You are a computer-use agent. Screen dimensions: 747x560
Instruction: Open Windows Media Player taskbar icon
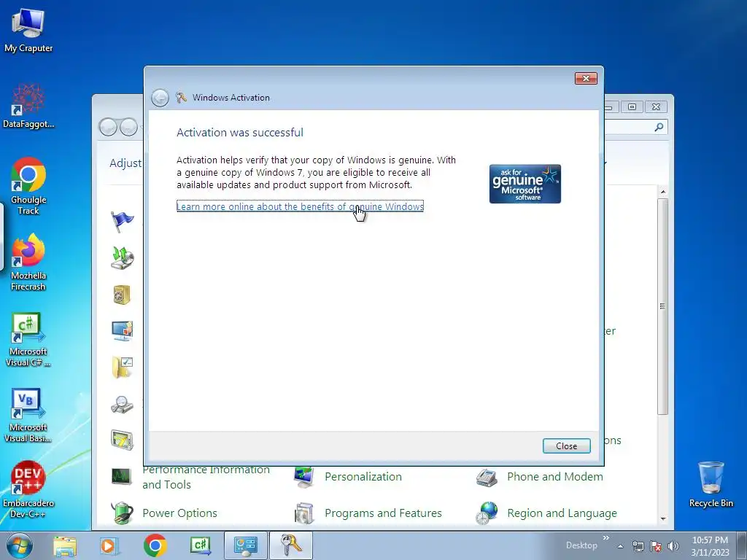click(109, 545)
